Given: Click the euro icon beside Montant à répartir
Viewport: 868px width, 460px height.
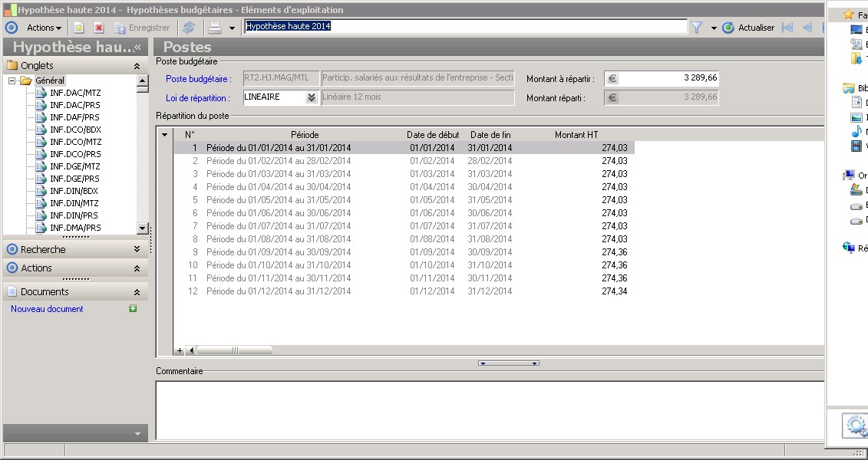Looking at the screenshot, I should point(612,78).
